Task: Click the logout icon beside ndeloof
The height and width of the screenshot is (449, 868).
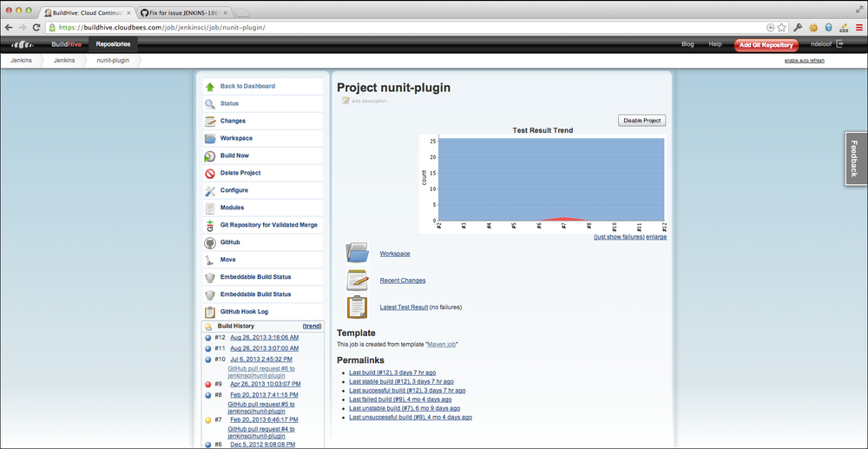Action: 839,43
